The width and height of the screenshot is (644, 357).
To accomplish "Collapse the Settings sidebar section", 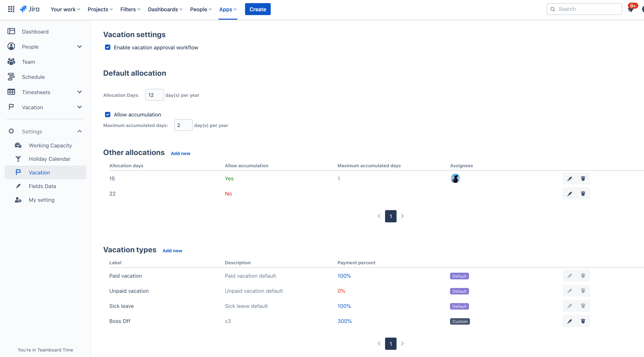I will (80, 131).
